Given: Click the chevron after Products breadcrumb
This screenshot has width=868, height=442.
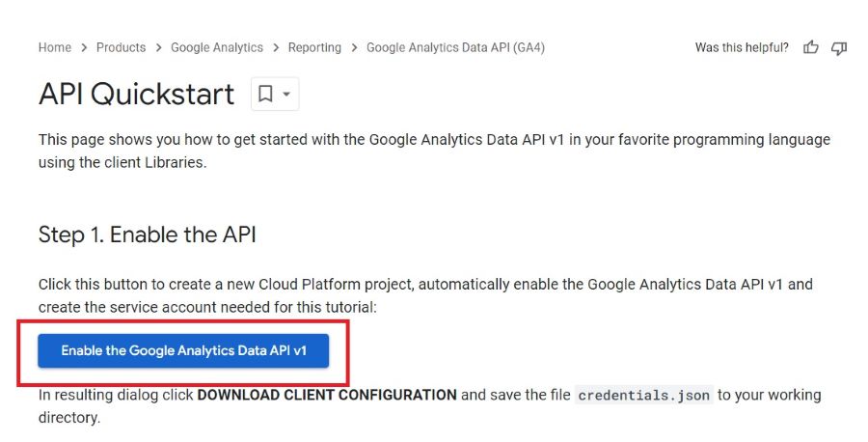Looking at the screenshot, I should point(158,48).
